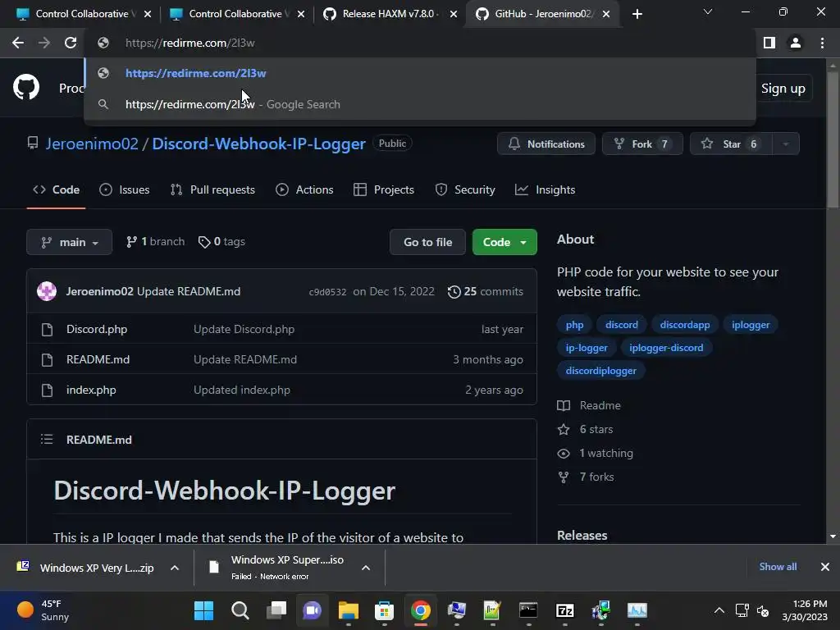The image size is (840, 630).
Task: Click the Sign up button
Action: click(783, 89)
